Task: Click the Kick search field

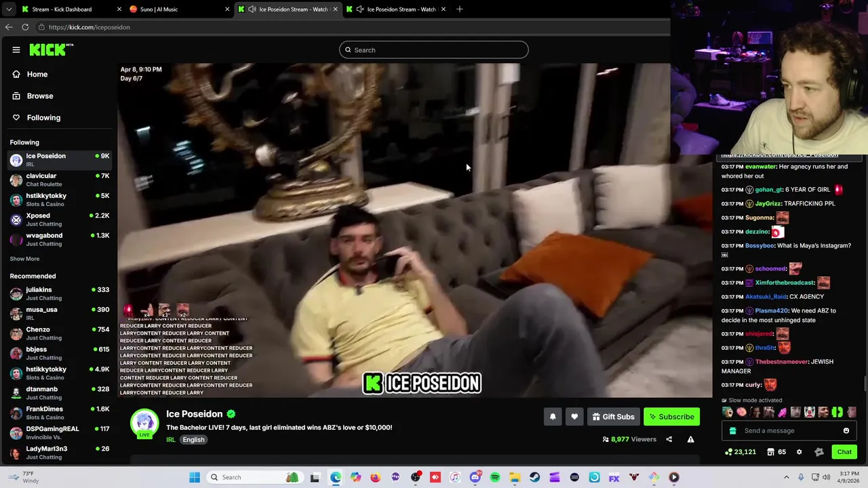Action: pos(433,49)
